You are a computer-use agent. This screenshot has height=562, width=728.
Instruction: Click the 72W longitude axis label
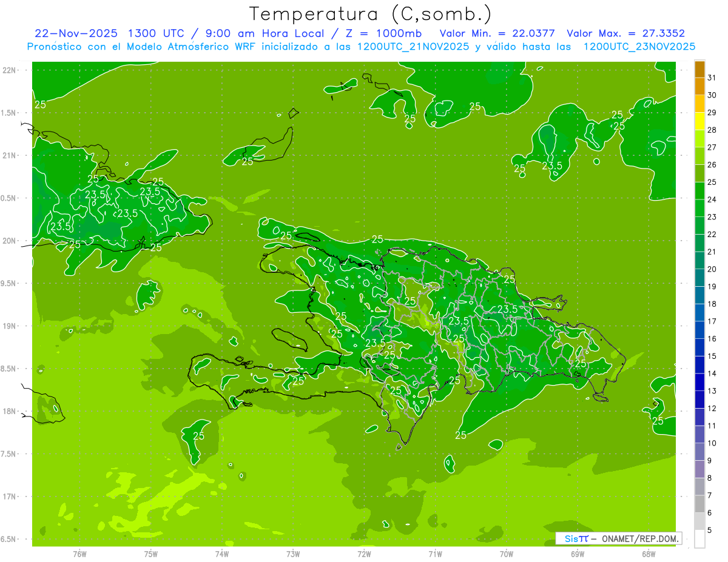[x=364, y=554]
